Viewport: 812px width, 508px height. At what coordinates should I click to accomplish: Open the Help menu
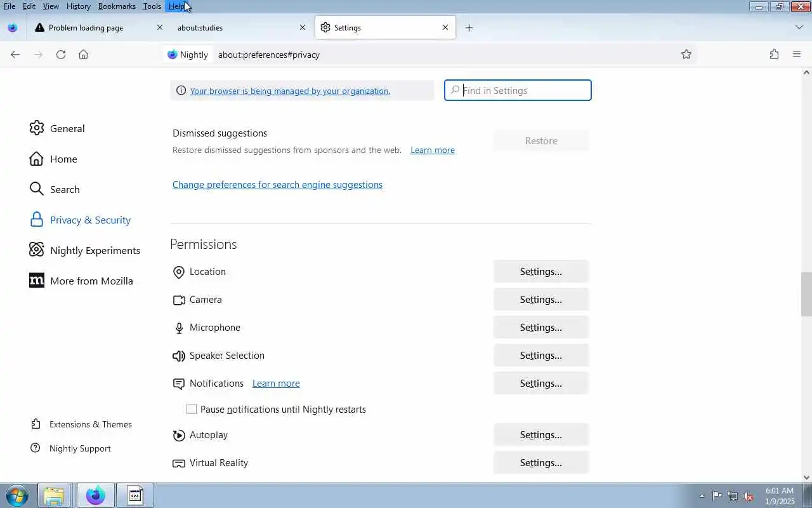176,6
